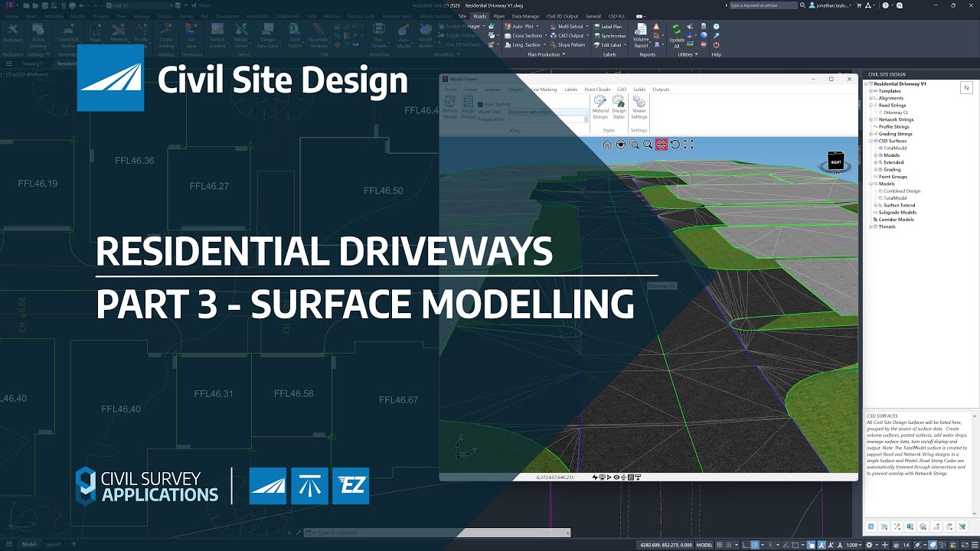Select the pan tool in Model Viewer
The image size is (980, 551).
[x=661, y=145]
